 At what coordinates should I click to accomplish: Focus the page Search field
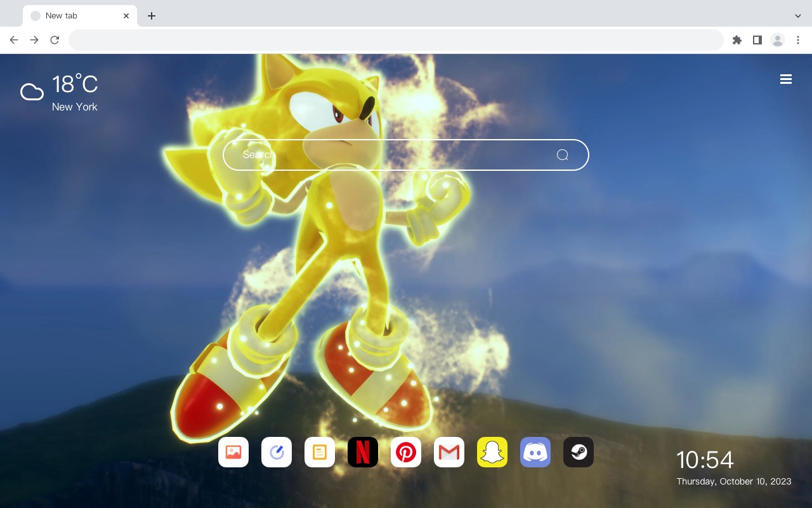406,155
